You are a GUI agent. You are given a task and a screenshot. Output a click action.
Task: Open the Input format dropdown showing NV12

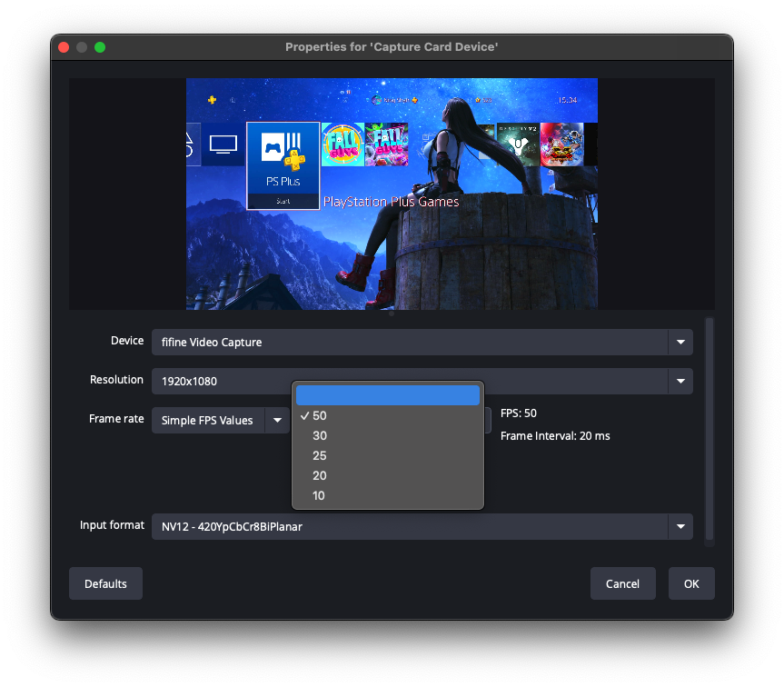[x=422, y=526]
